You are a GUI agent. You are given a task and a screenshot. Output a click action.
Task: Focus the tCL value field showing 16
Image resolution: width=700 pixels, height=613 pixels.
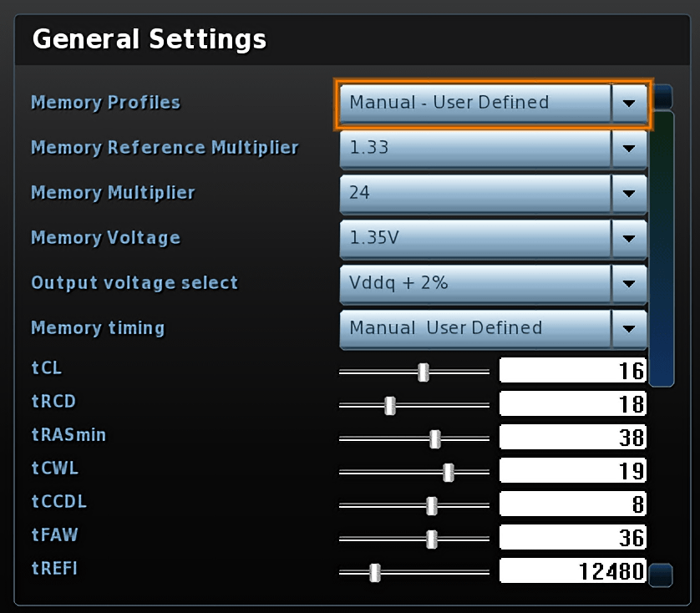pyautogui.click(x=573, y=370)
